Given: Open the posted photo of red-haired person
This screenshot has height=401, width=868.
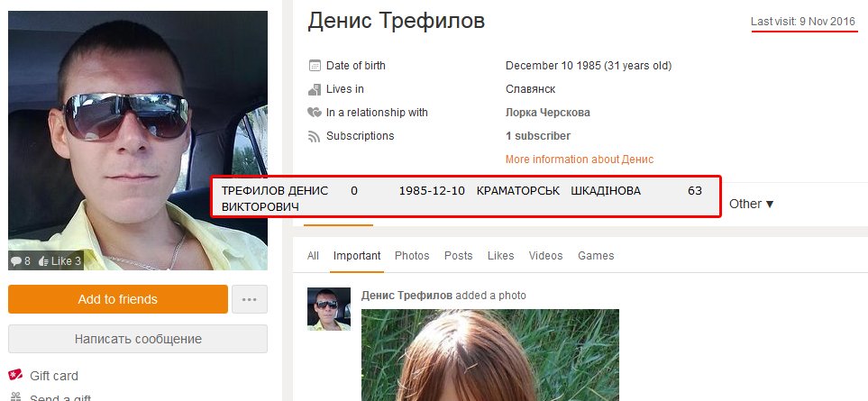Looking at the screenshot, I should click(x=490, y=354).
